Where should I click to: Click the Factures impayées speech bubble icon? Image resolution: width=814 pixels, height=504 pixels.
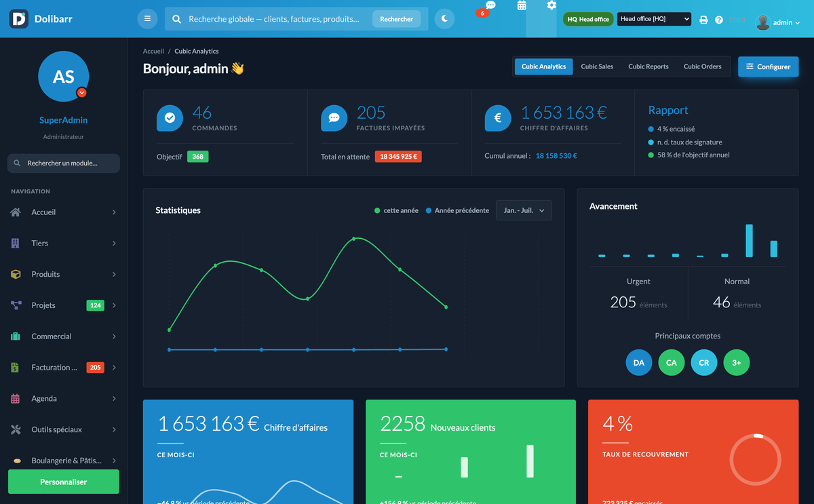point(334,118)
